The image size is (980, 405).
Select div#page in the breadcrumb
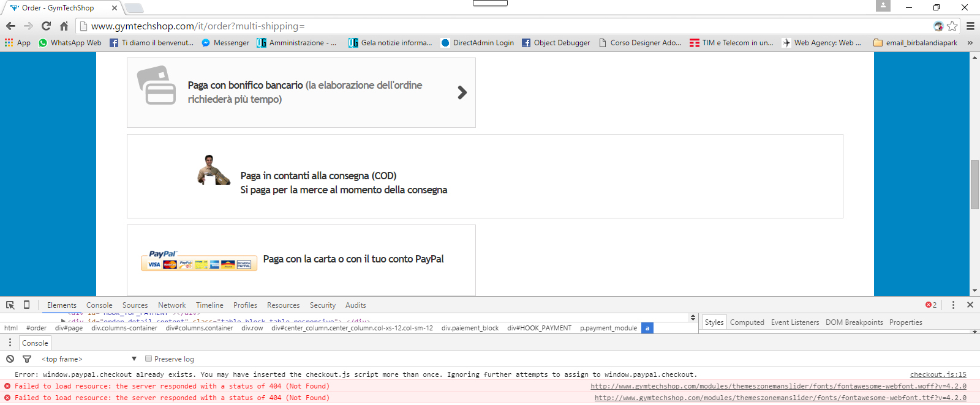click(x=69, y=328)
